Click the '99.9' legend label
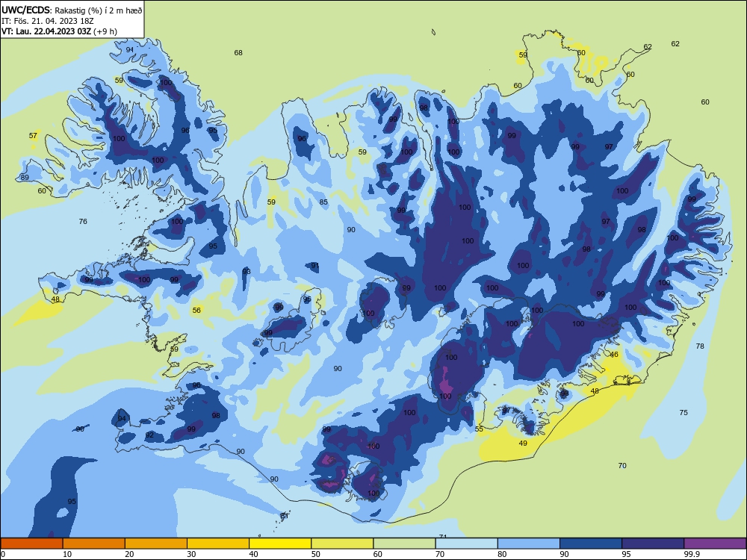 [692, 554]
